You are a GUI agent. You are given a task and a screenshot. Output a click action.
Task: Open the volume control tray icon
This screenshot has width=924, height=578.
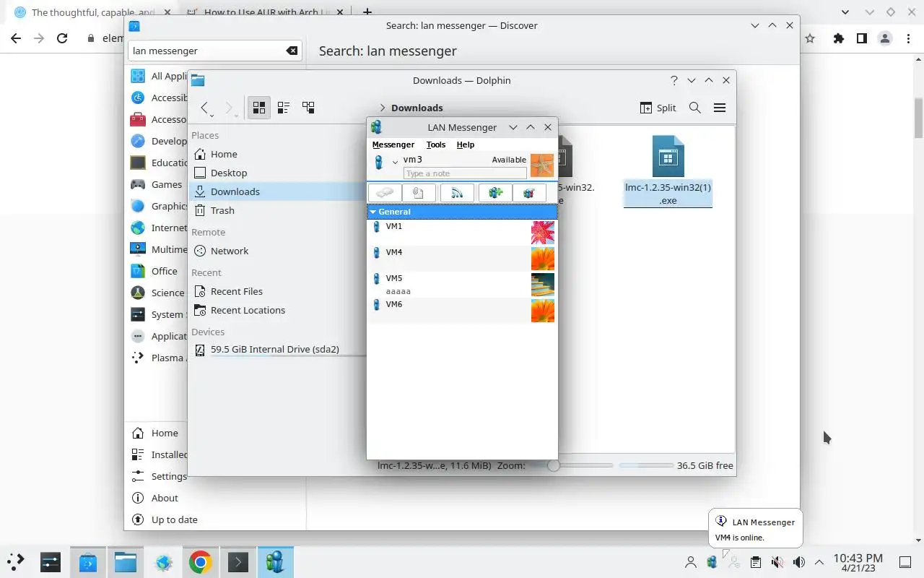798,561
